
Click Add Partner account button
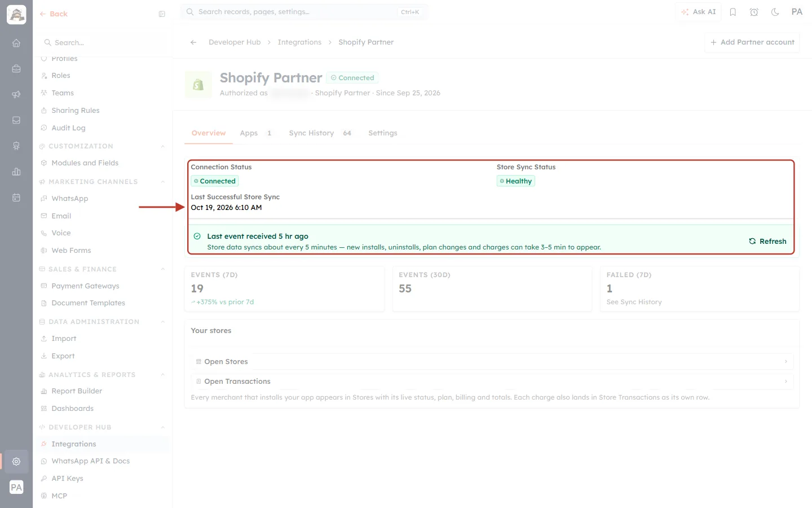click(x=752, y=42)
